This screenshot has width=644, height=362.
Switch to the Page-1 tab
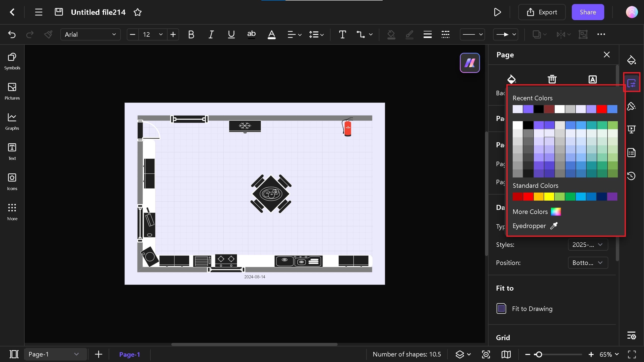pyautogui.click(x=130, y=354)
